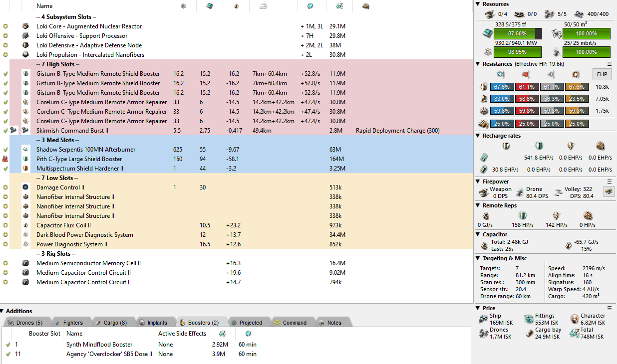Click the Loki Core subsystem icon
The height and width of the screenshot is (364, 617).
point(25,26)
